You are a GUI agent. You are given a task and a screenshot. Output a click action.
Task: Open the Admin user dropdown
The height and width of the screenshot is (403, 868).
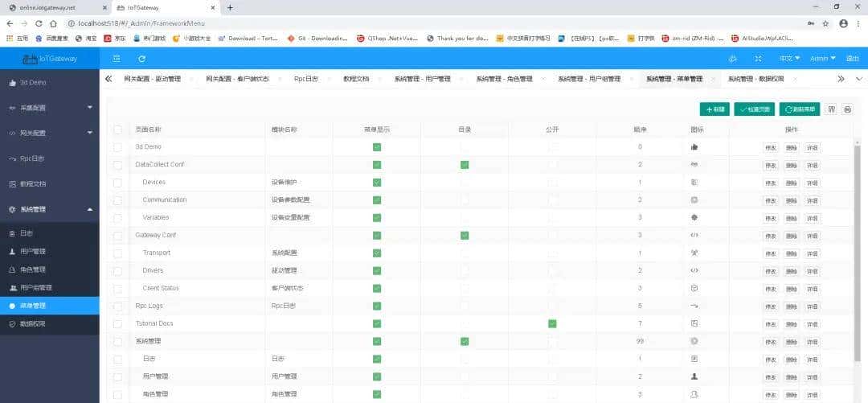pos(823,58)
